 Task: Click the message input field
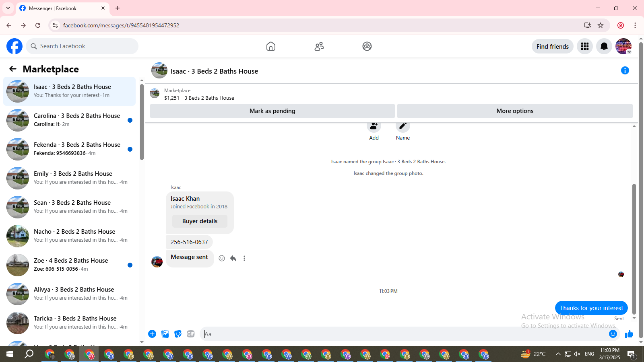tap(405, 334)
